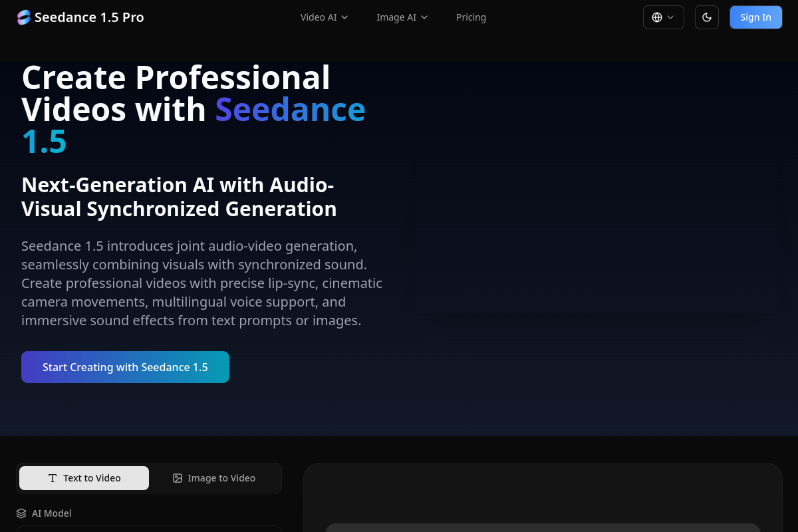This screenshot has width=798, height=532.
Task: Open the AI Model selection box
Action: 148,530
